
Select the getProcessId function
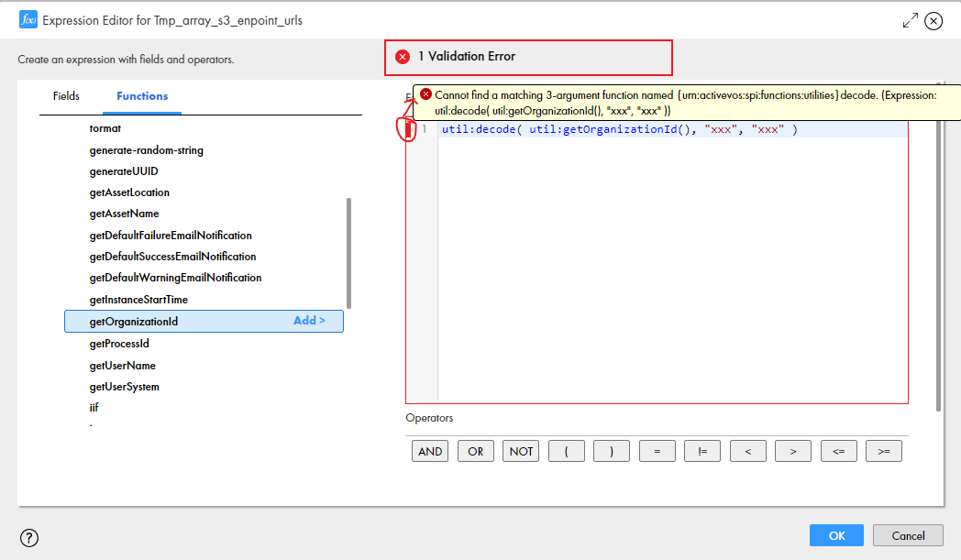(x=119, y=344)
